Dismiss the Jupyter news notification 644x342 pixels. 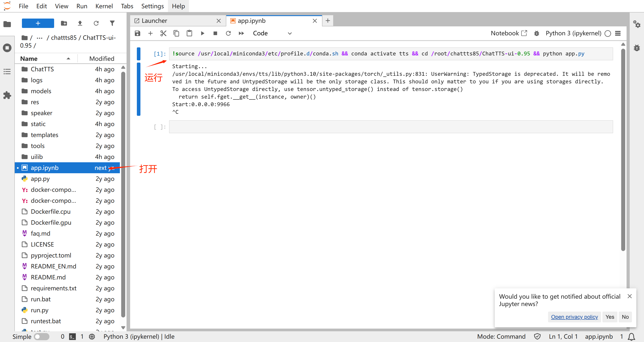[630, 296]
